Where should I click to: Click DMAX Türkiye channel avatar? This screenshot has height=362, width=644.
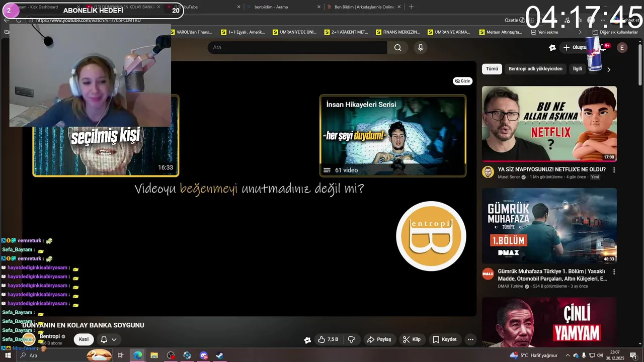[488, 274]
